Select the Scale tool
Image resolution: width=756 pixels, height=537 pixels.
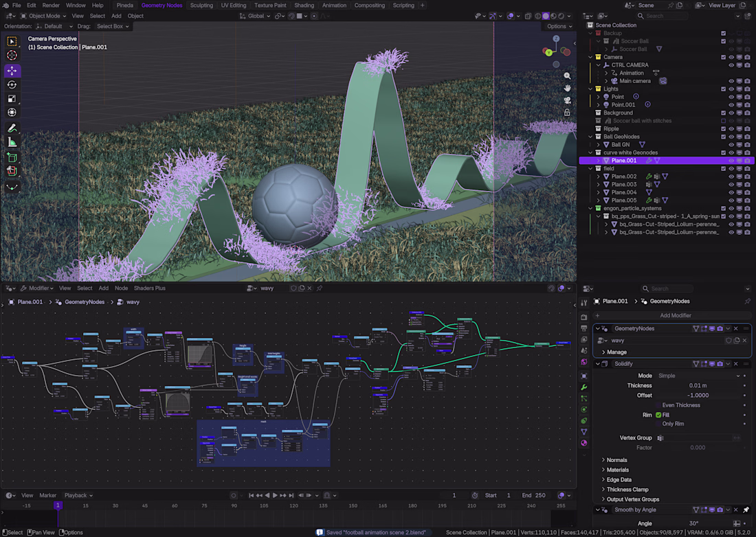(12, 99)
